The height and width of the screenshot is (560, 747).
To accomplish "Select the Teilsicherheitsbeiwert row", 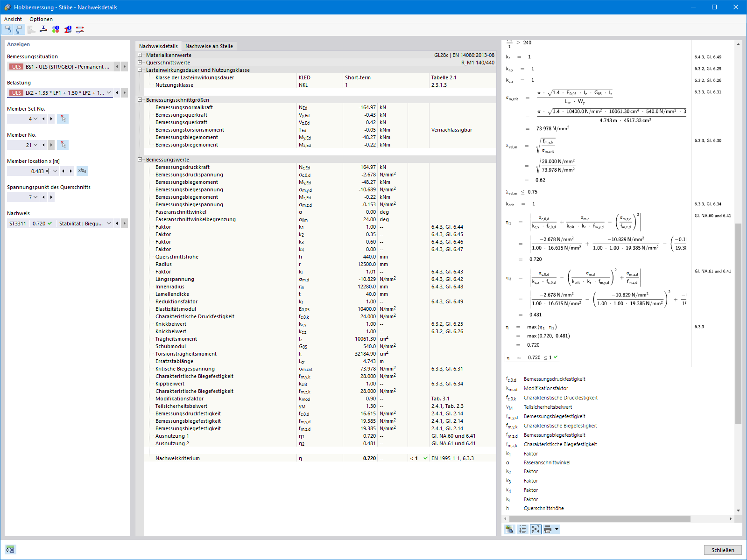I will click(320, 406).
